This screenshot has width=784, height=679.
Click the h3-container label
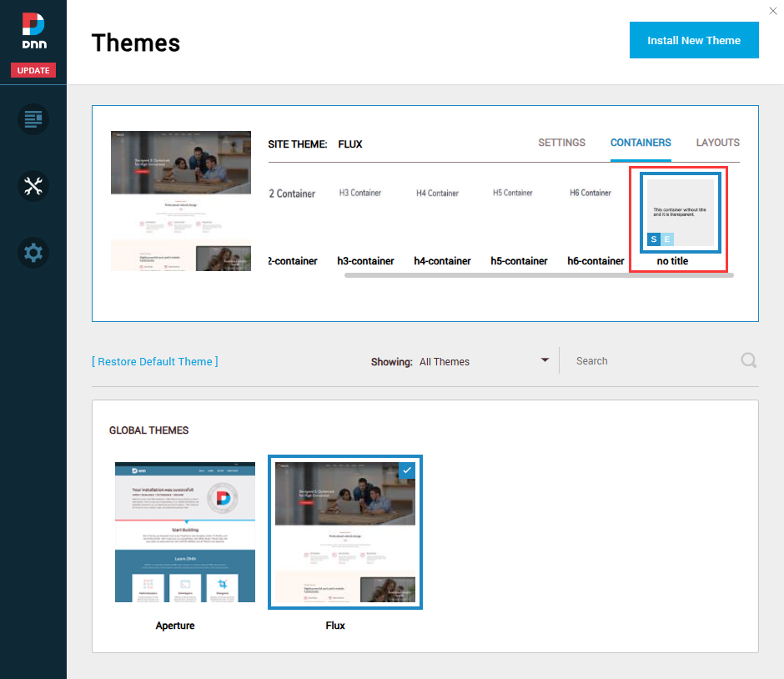tap(365, 261)
